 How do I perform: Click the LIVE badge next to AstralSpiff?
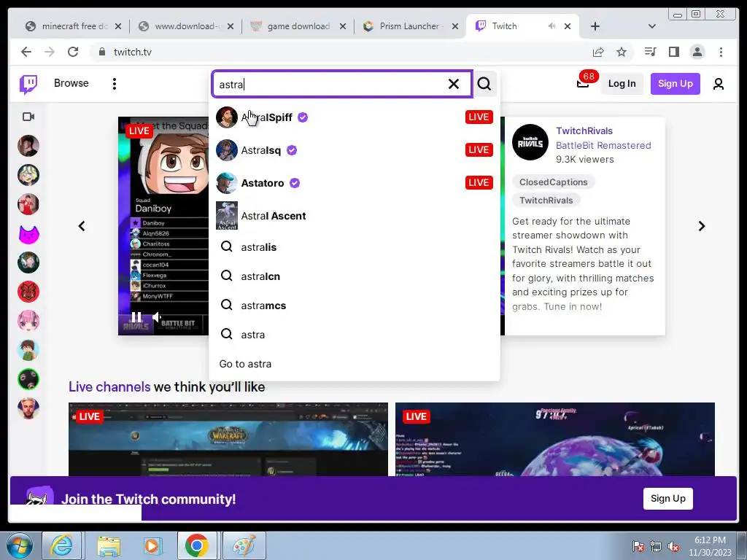point(479,117)
